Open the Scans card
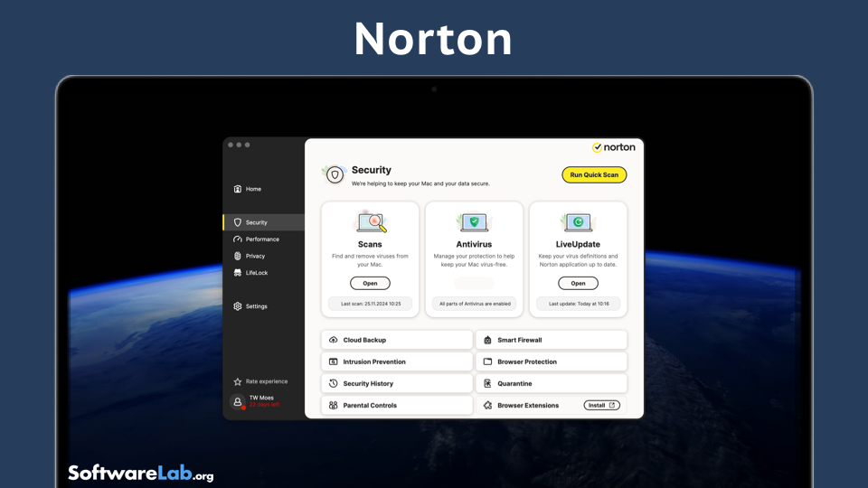This screenshot has width=868, height=488. tap(370, 283)
